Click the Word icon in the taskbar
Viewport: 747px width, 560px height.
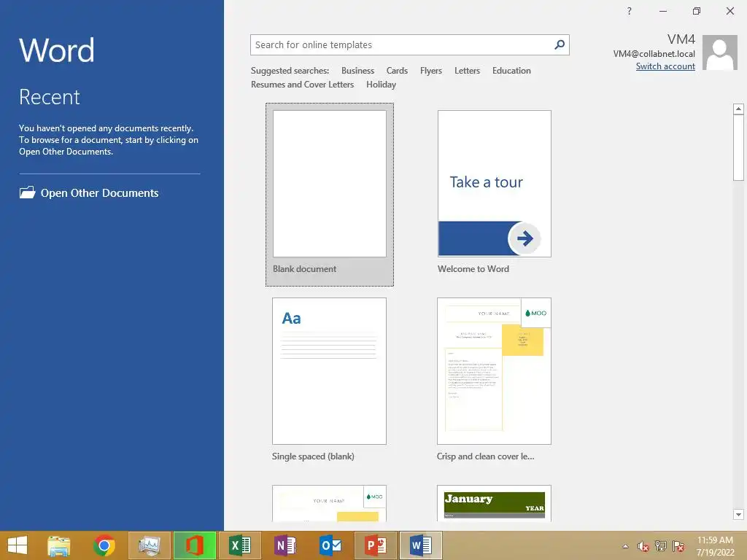tap(421, 545)
